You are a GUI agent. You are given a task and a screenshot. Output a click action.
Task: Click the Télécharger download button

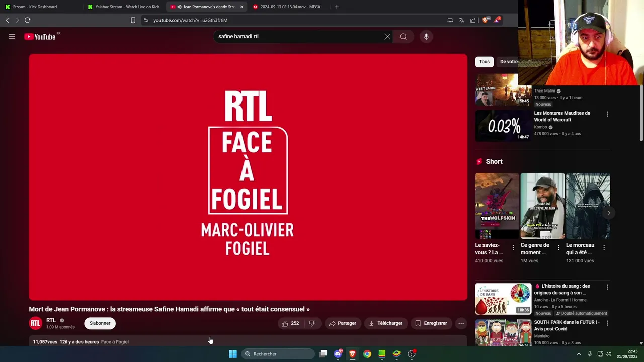(385, 323)
